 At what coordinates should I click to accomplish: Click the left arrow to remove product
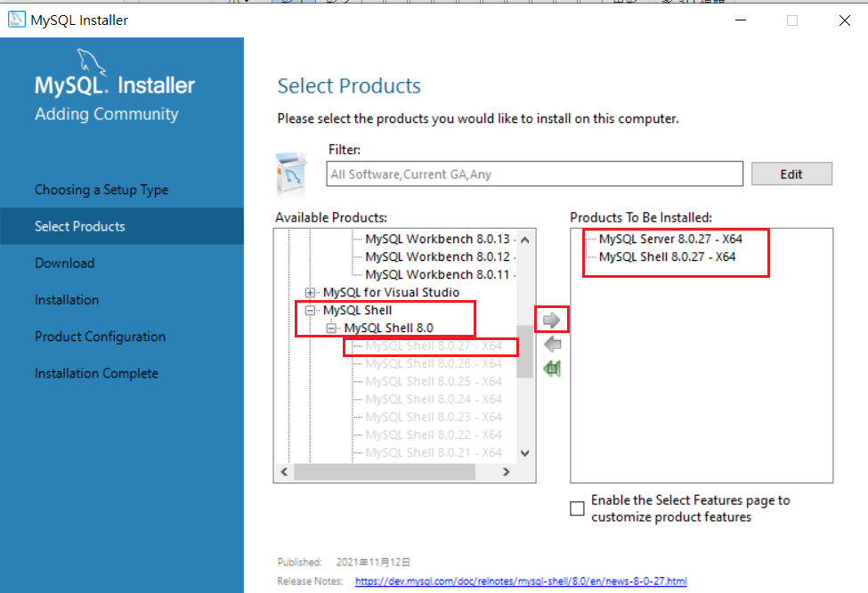coord(553,345)
